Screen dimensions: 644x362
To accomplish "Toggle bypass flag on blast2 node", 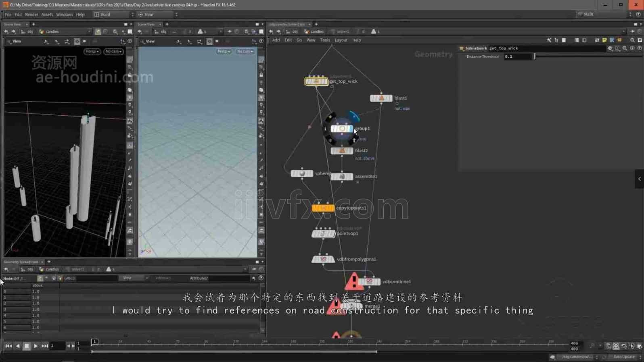I will 334,151.
